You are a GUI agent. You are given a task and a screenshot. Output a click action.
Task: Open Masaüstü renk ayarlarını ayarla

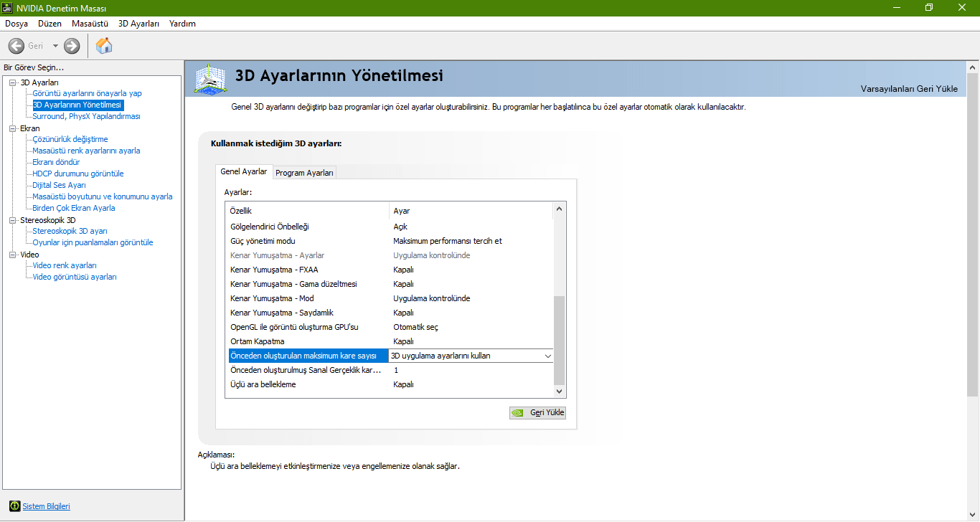tap(86, 151)
